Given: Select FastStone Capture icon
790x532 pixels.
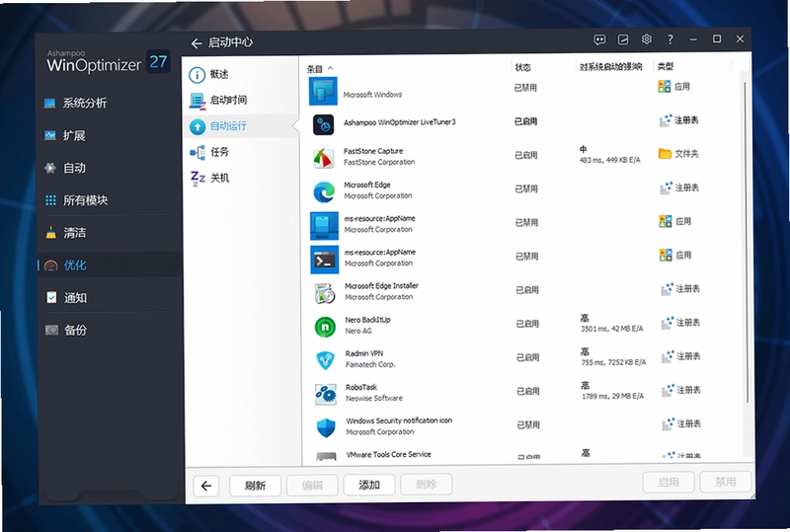Looking at the screenshot, I should [324, 158].
